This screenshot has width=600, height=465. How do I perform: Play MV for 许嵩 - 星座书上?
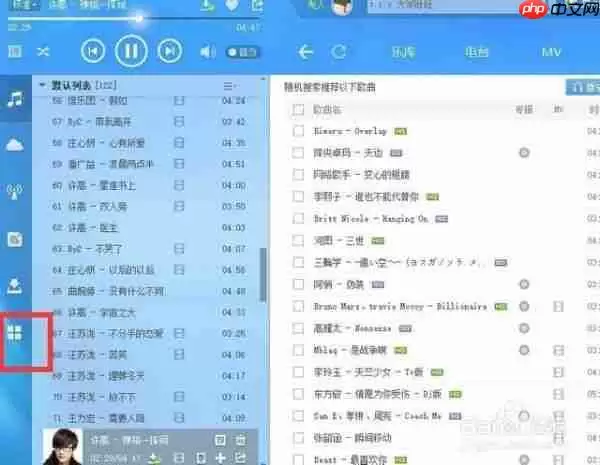[179, 185]
